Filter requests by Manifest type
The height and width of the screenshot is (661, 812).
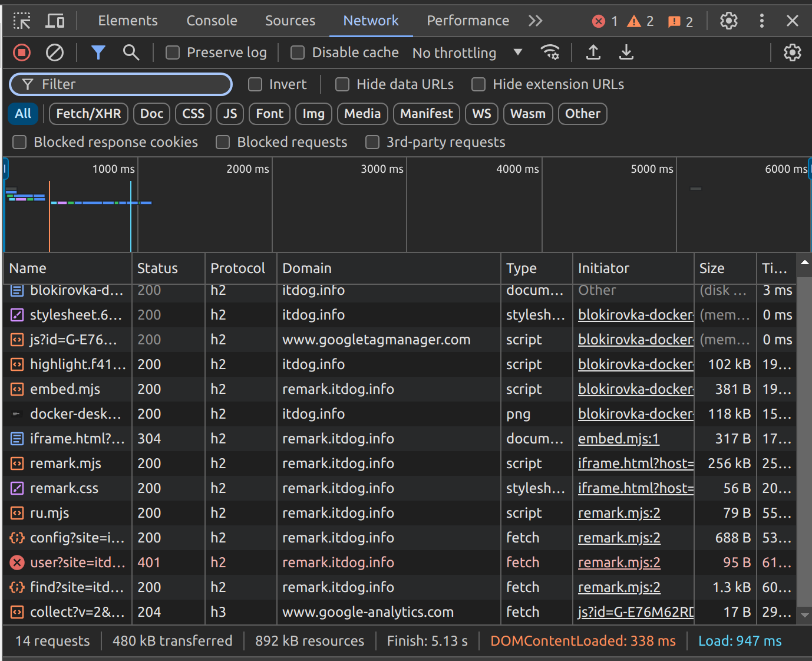(427, 114)
